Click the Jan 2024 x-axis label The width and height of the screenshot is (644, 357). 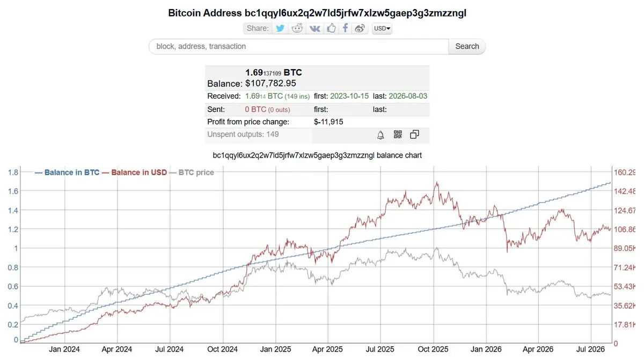tap(64, 349)
